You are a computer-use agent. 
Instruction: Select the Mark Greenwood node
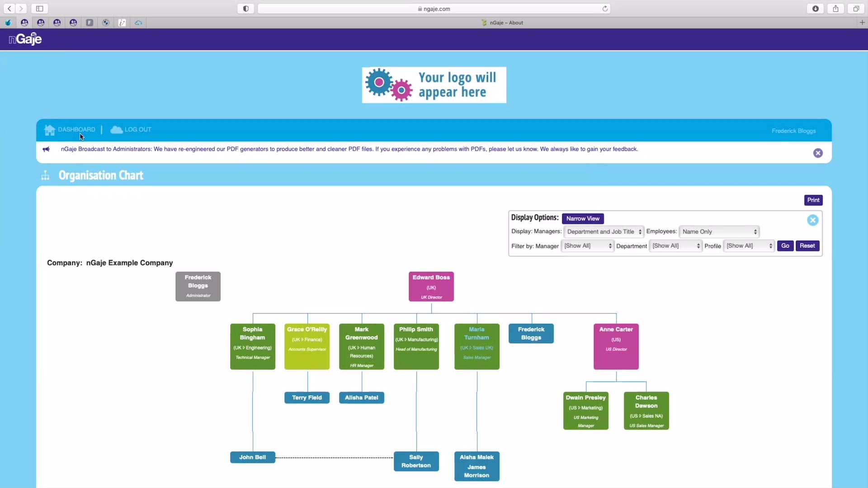(x=362, y=347)
